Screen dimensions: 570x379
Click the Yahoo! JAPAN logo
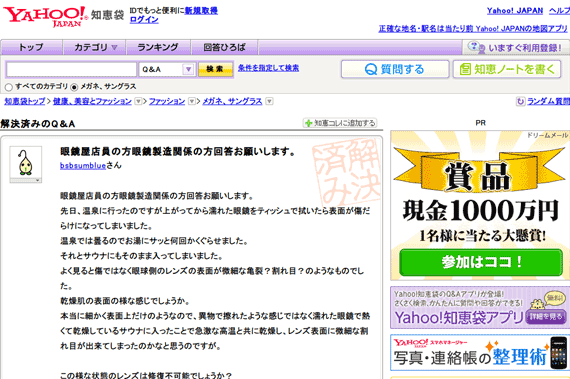click(x=45, y=17)
